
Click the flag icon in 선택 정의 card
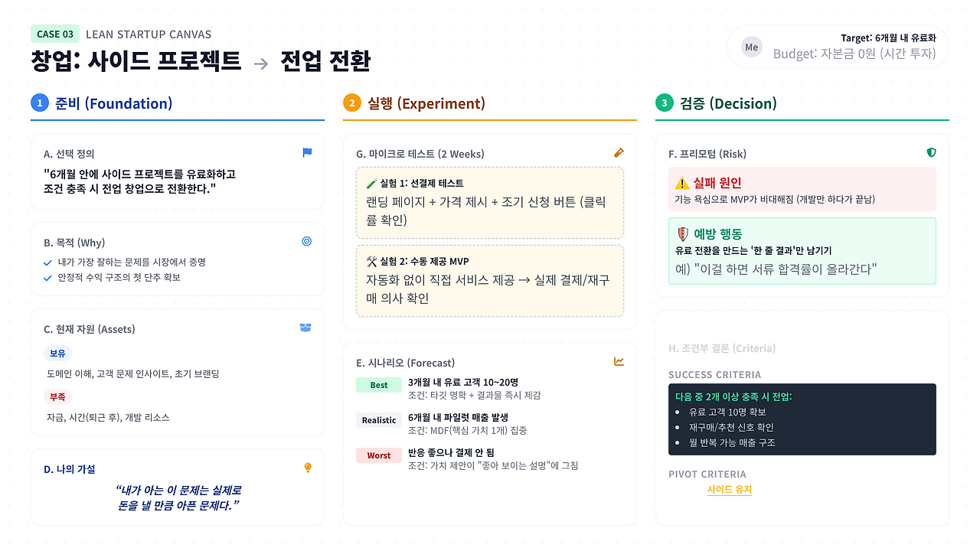click(307, 152)
